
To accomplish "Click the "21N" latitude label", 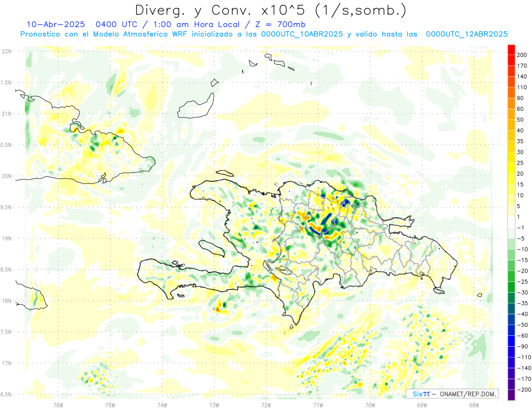I will (x=6, y=114).
